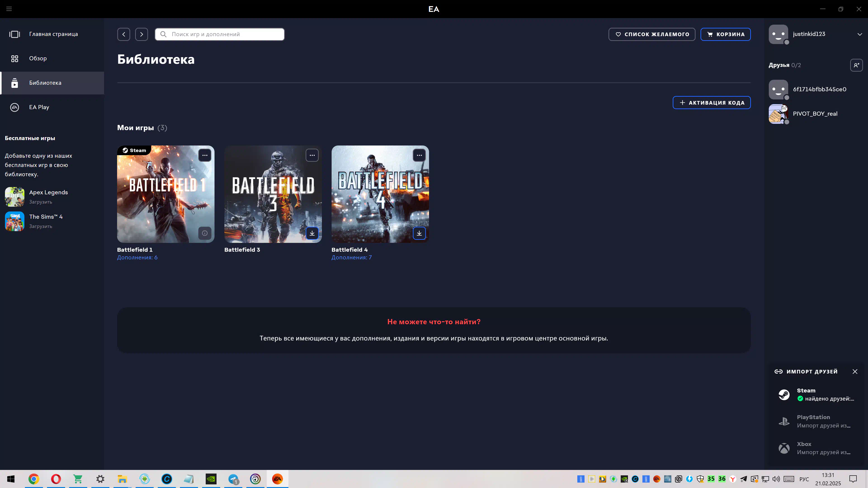Click the Активация кода button
Screen dimensions: 868x488
(712, 102)
